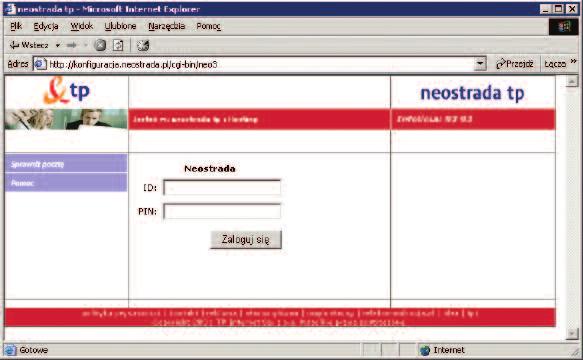The height and width of the screenshot is (360, 583).
Task: Click the scrollbar up arrow
Action: tap(572, 81)
